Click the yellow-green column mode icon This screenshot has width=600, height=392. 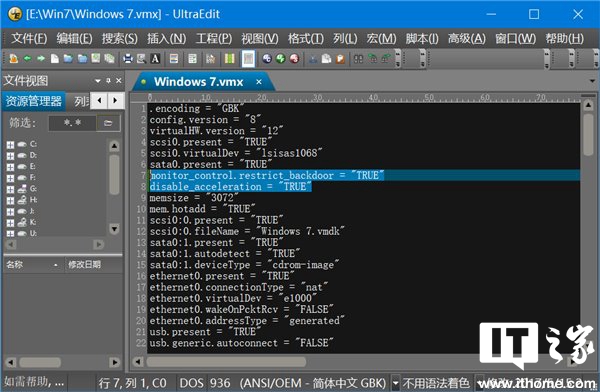tap(230, 59)
